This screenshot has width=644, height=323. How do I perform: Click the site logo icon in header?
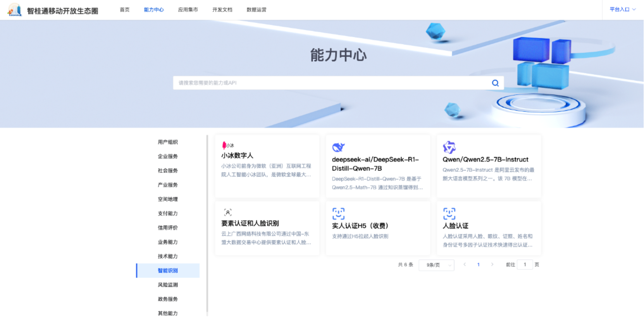(x=15, y=10)
